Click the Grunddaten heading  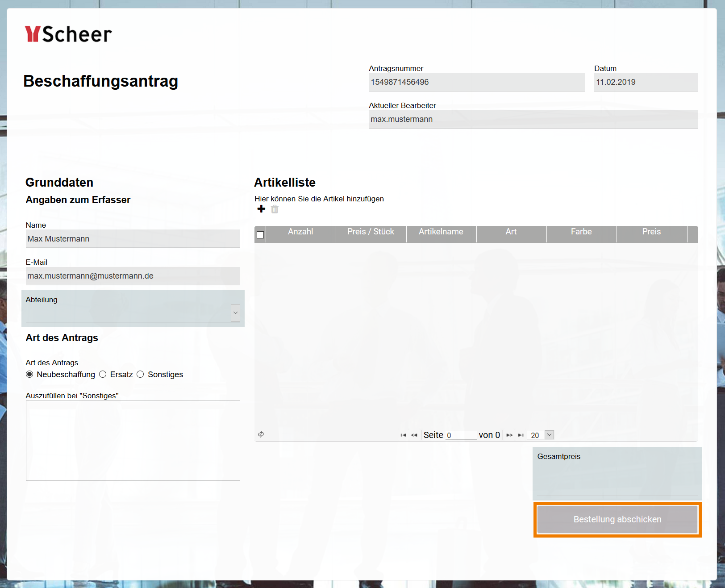(x=59, y=182)
